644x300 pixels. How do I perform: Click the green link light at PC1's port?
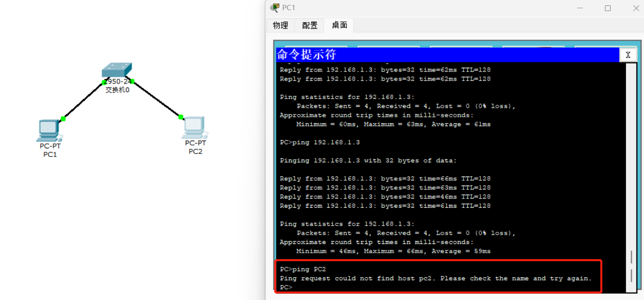pos(62,118)
